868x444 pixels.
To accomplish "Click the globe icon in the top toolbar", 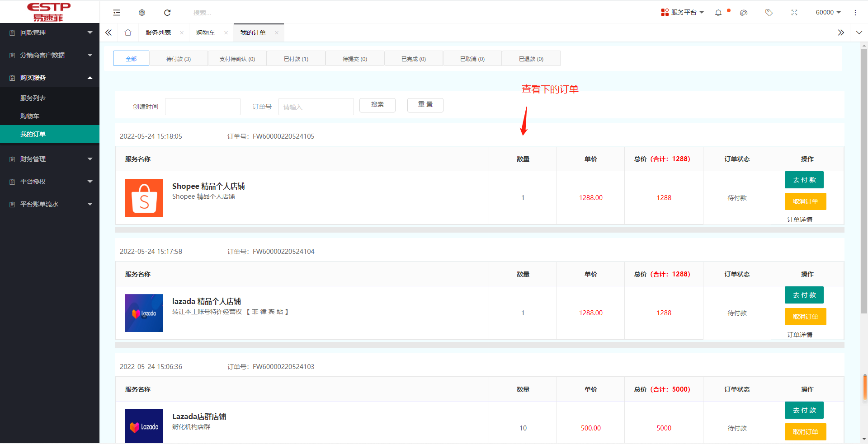I will click(x=142, y=13).
